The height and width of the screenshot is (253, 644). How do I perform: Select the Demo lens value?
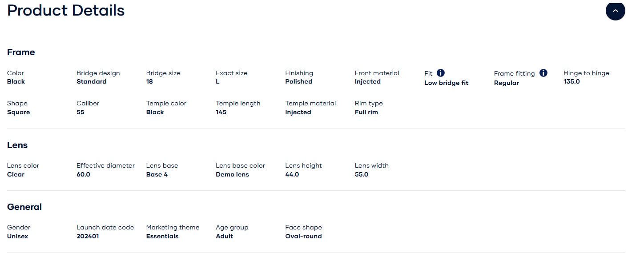pyautogui.click(x=232, y=174)
